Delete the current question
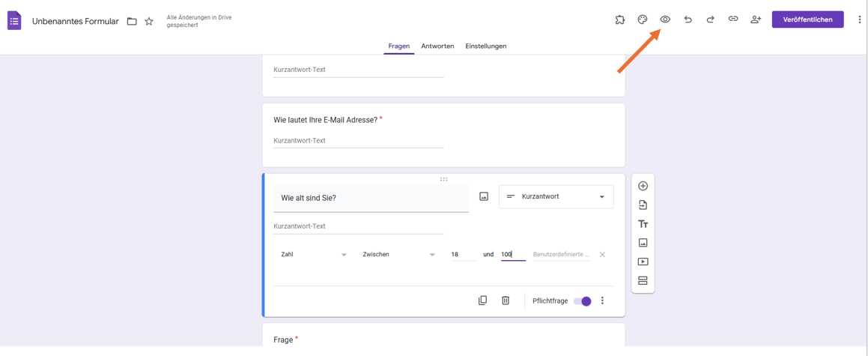 [x=506, y=301]
